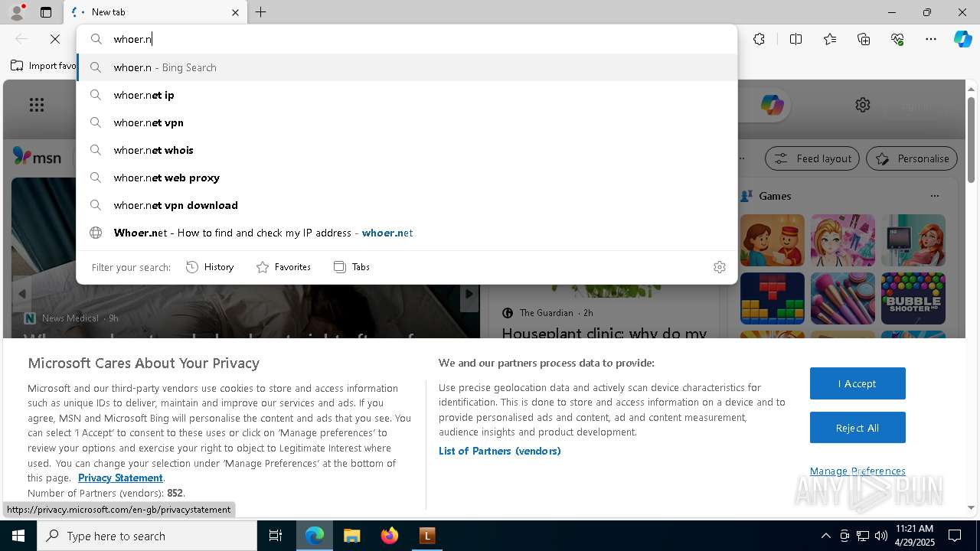
Task: Open List of Partners (vendors) link
Action: (500, 451)
